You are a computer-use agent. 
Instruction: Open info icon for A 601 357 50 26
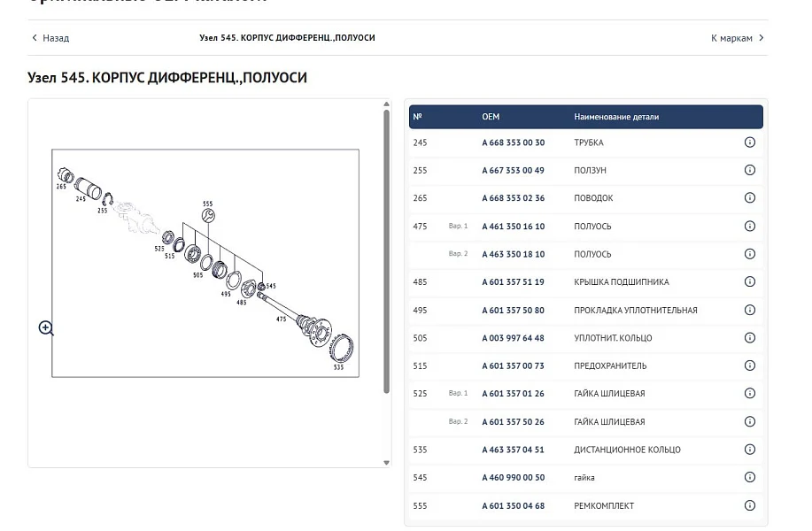pyautogui.click(x=749, y=422)
